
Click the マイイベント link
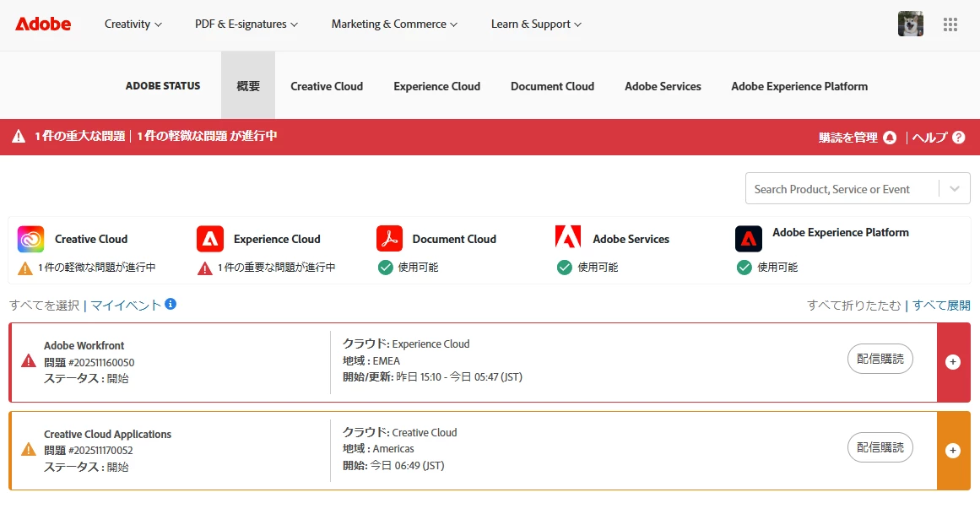(x=127, y=306)
